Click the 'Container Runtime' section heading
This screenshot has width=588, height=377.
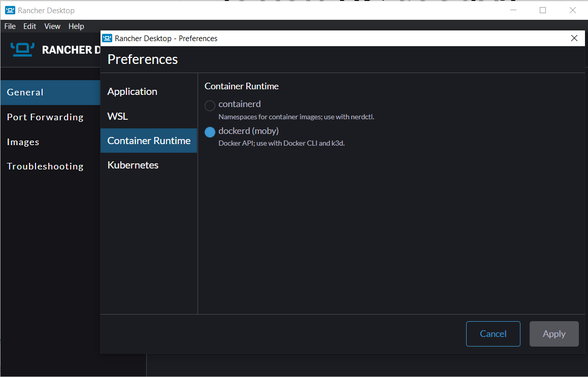point(242,86)
